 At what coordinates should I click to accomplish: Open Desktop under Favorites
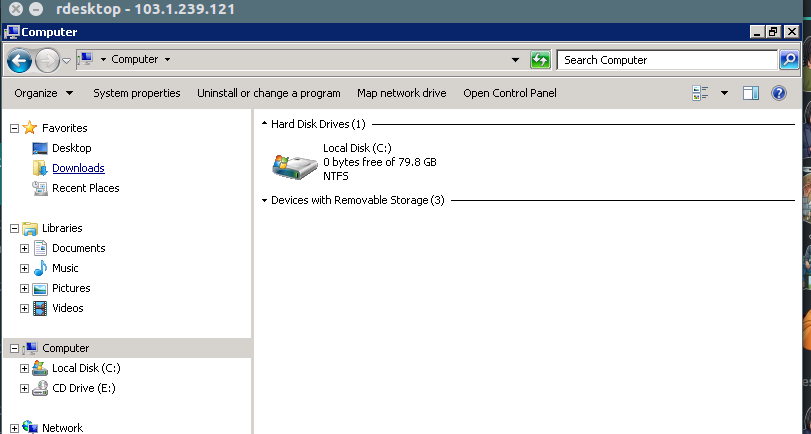tap(72, 148)
